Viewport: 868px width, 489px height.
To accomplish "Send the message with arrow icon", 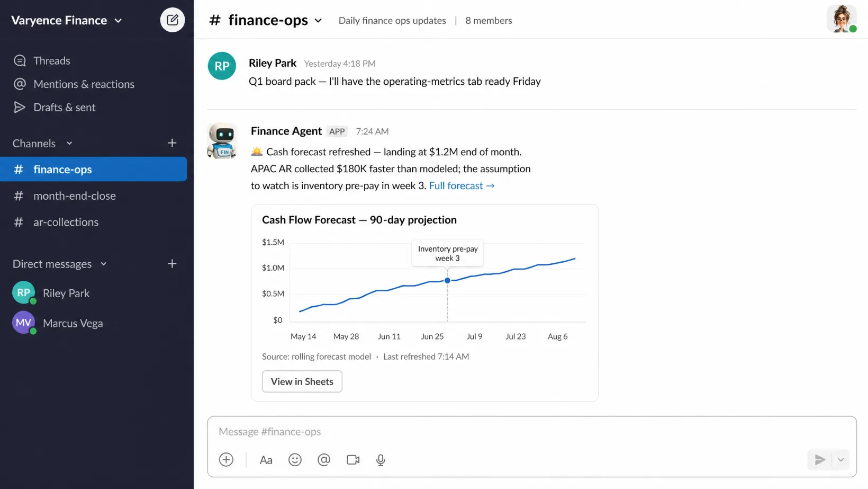I will pos(820,459).
